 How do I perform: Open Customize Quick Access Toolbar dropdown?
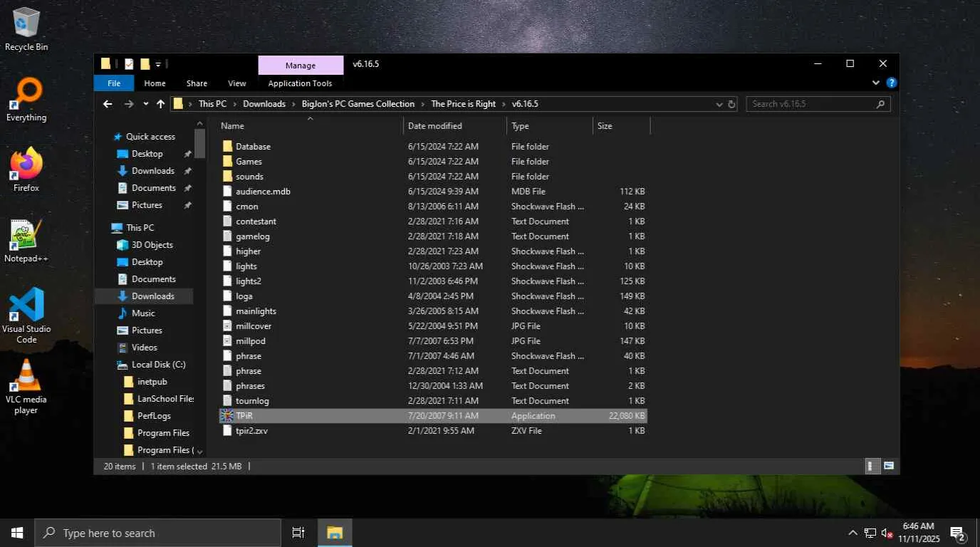pyautogui.click(x=158, y=64)
